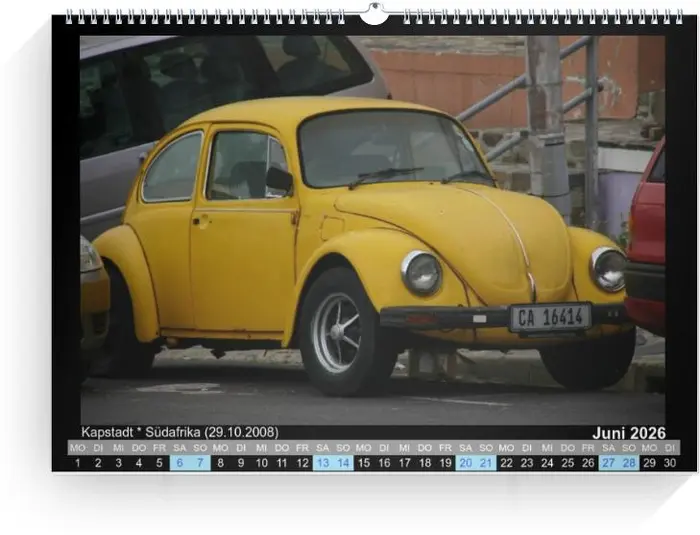Select highlighted Sunday 7 in the calendar
The width and height of the screenshot is (700, 535).
pos(200,463)
